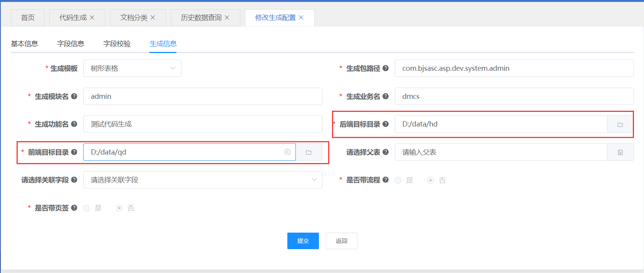
Task: Clear the 前端目标目录 input value
Action: tap(287, 152)
